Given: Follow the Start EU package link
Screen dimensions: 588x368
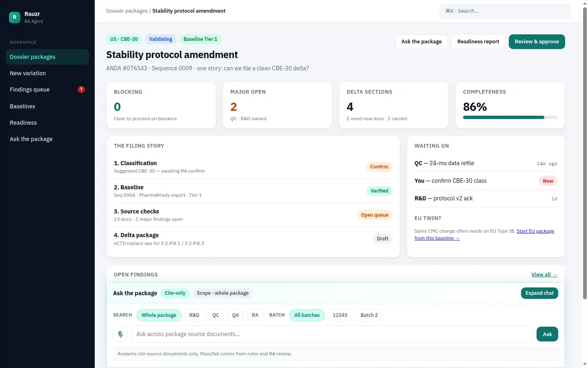Looking at the screenshot, I should (485, 235).
